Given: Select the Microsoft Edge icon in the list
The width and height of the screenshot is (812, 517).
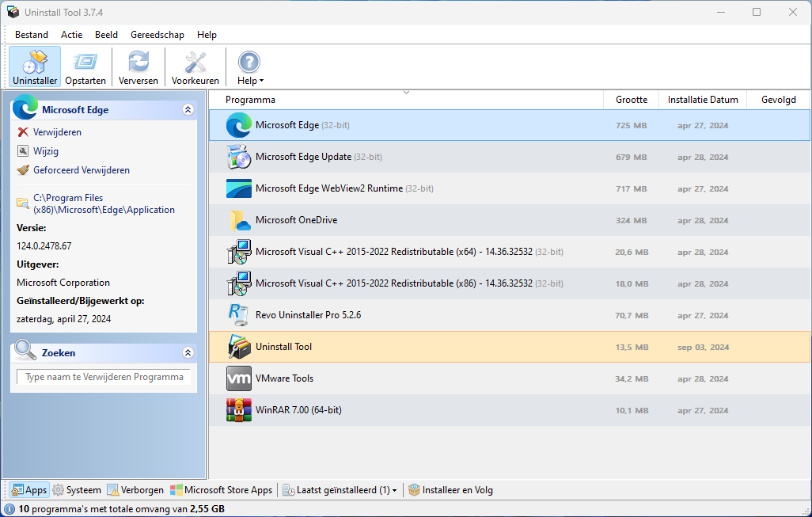Looking at the screenshot, I should [x=239, y=125].
